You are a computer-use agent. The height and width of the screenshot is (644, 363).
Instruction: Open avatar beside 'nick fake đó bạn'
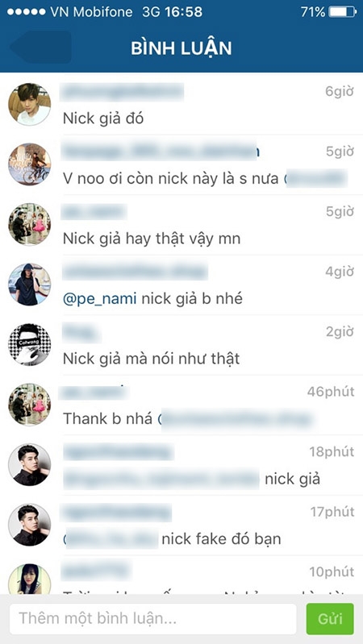30,525
